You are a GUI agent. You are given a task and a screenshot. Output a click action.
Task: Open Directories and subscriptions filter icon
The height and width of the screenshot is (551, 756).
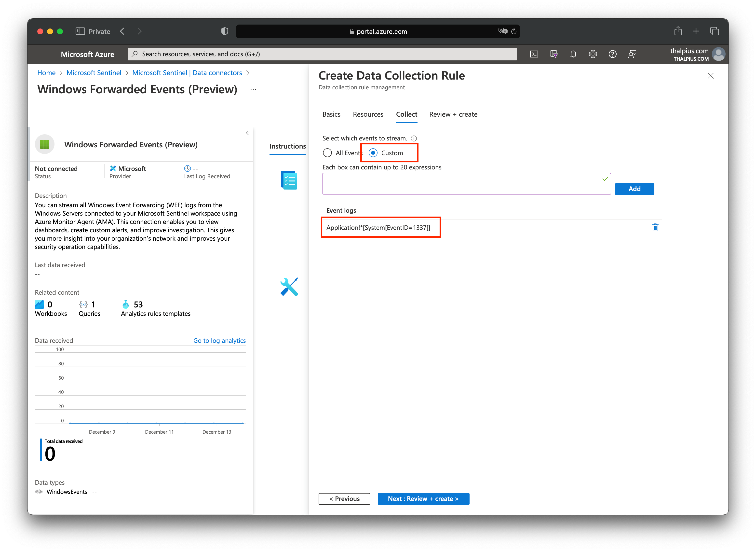554,54
